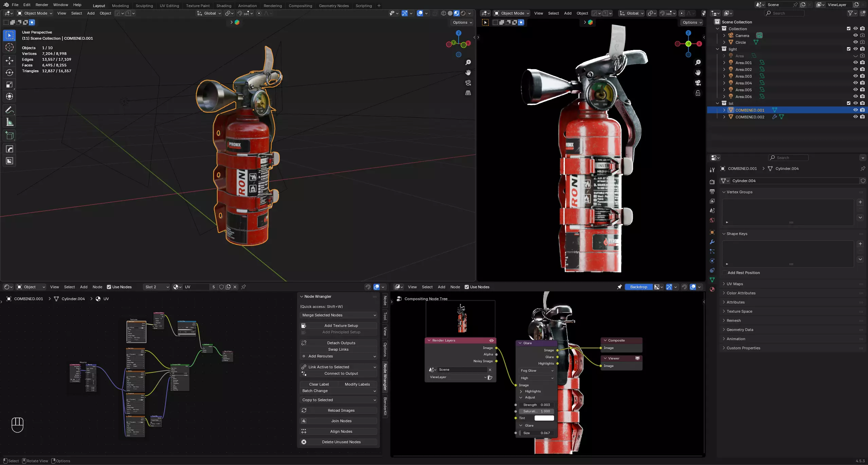Click Reload Images icon in Node Wrangler

[304, 410]
